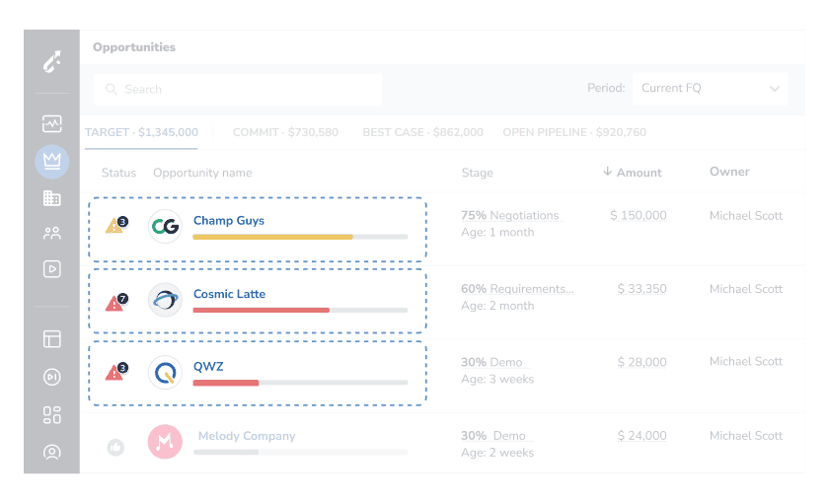The height and width of the screenshot is (504, 829).
Task: Click the thumbs-up status icon for Melody Company
Action: 115,448
